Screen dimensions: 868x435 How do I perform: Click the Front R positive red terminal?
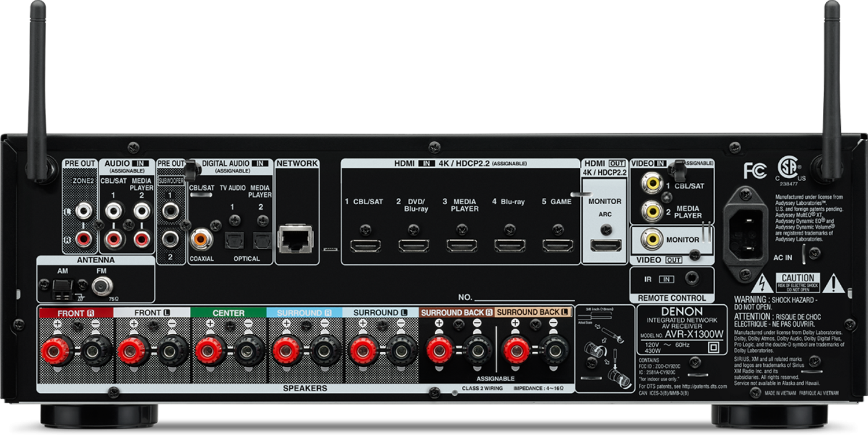point(57,350)
